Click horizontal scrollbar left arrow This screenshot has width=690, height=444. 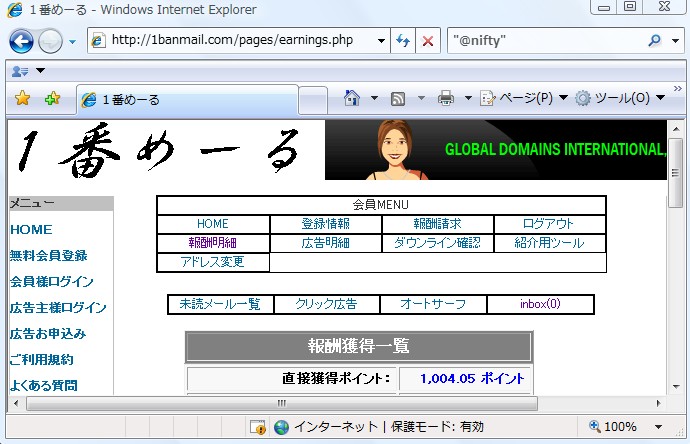[x=17, y=403]
